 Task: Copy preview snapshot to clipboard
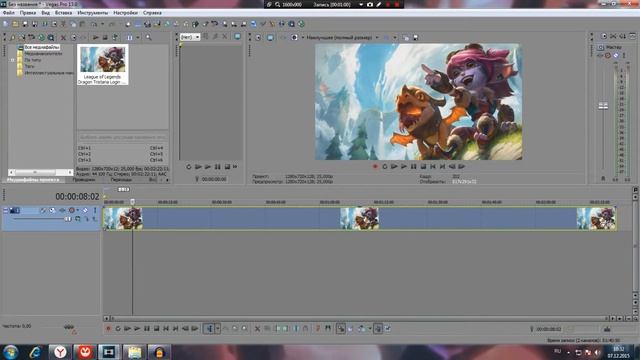click(x=406, y=38)
